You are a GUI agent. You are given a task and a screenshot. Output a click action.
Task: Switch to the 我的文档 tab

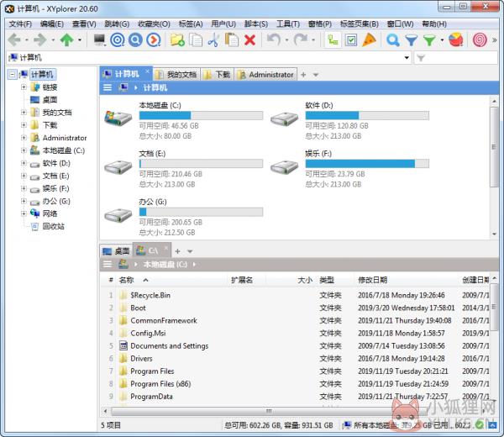(176, 75)
